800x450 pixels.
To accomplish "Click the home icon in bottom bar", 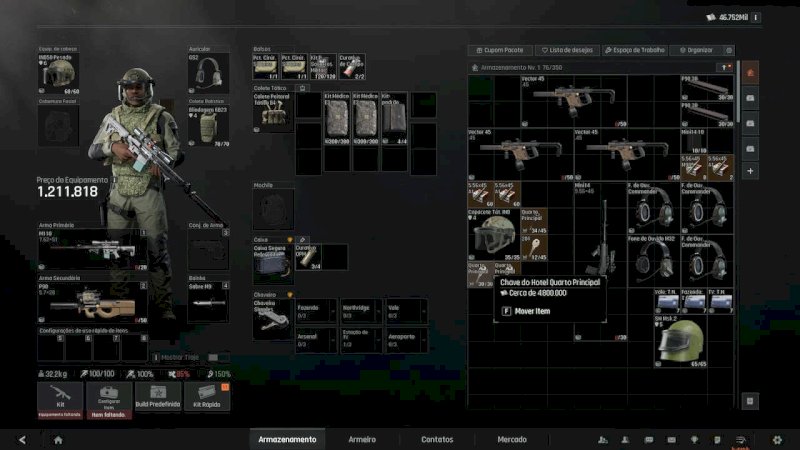I will coord(58,439).
